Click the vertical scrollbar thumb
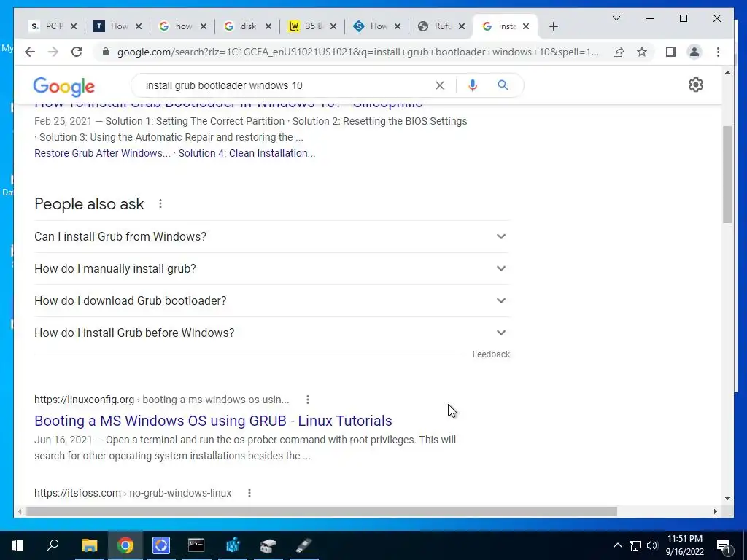Viewport: 747px width, 560px height. pos(727,174)
